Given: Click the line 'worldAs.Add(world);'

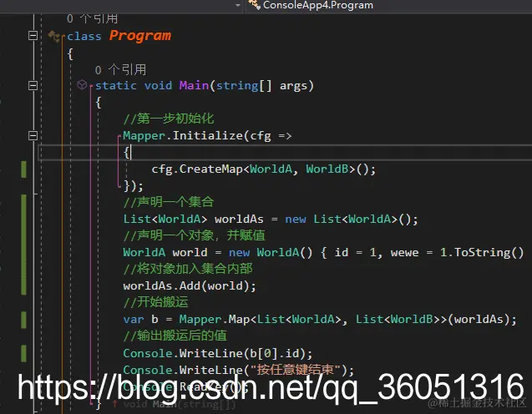Looking at the screenshot, I should (190, 285).
